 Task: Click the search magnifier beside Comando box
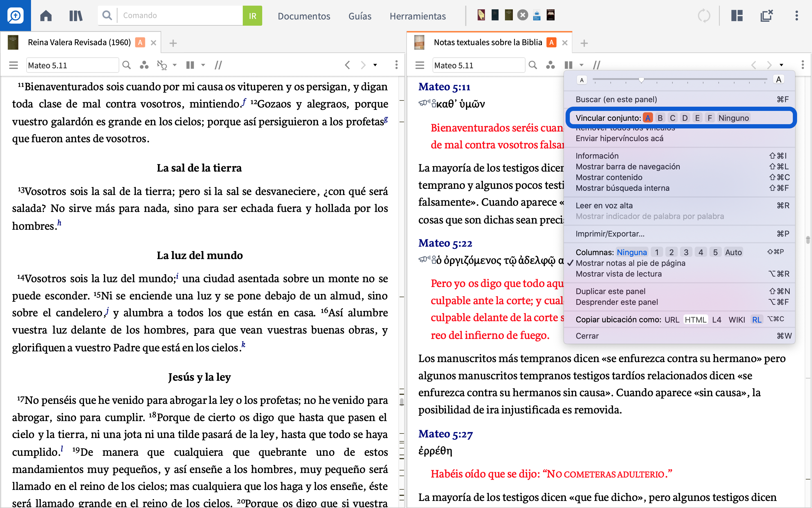pos(107,16)
